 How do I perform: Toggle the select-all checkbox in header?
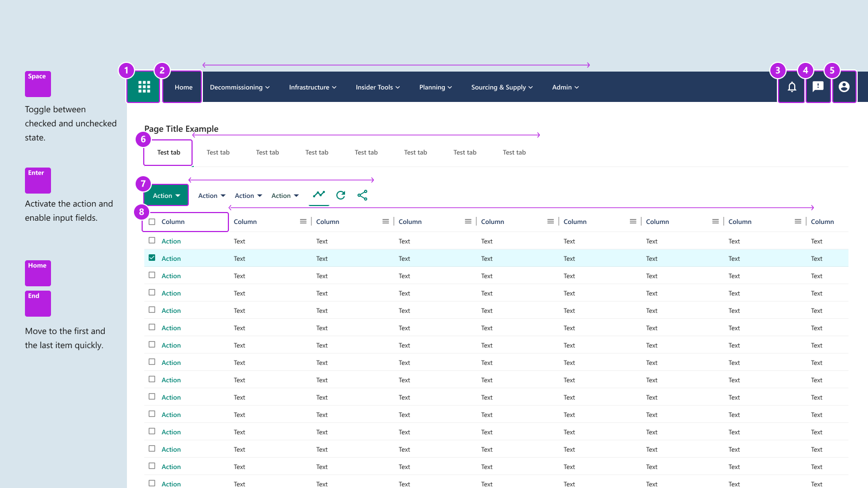click(x=152, y=222)
